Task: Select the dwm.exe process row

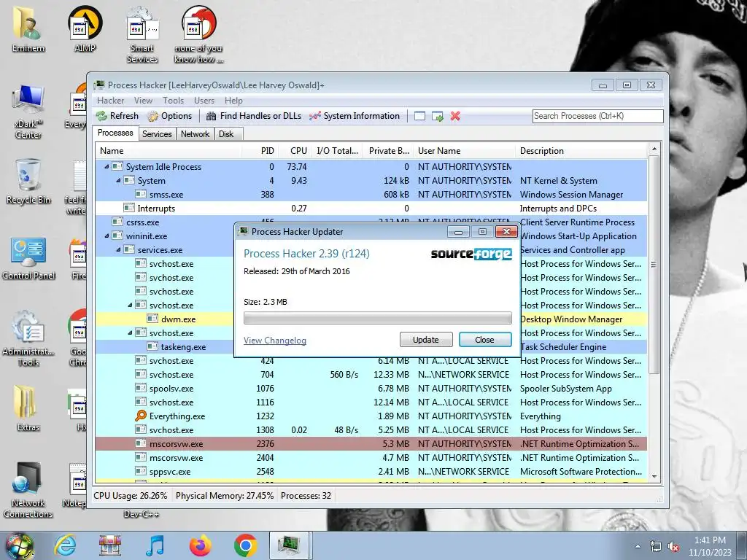Action: click(x=164, y=319)
